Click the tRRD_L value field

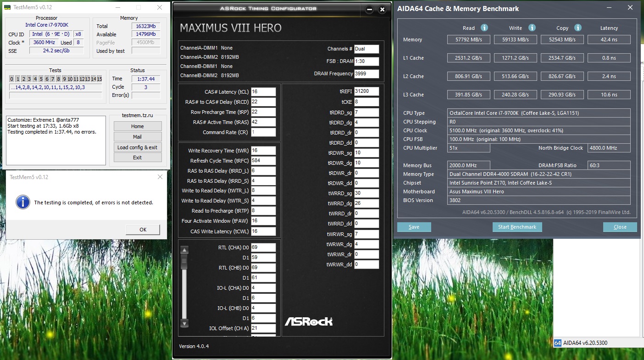[x=264, y=171]
